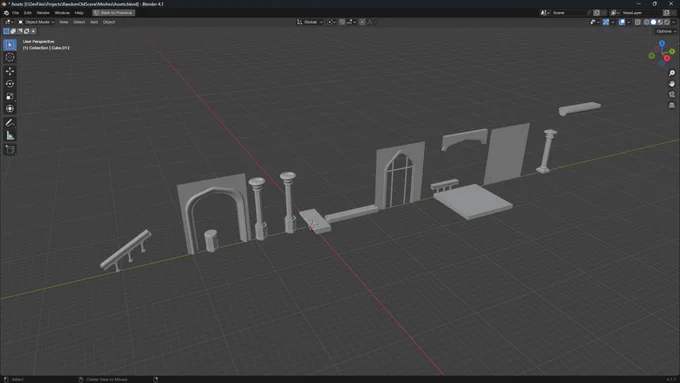Set selection mode to invert
Image resolution: width=680 pixels, height=383 pixels.
[x=26, y=31]
